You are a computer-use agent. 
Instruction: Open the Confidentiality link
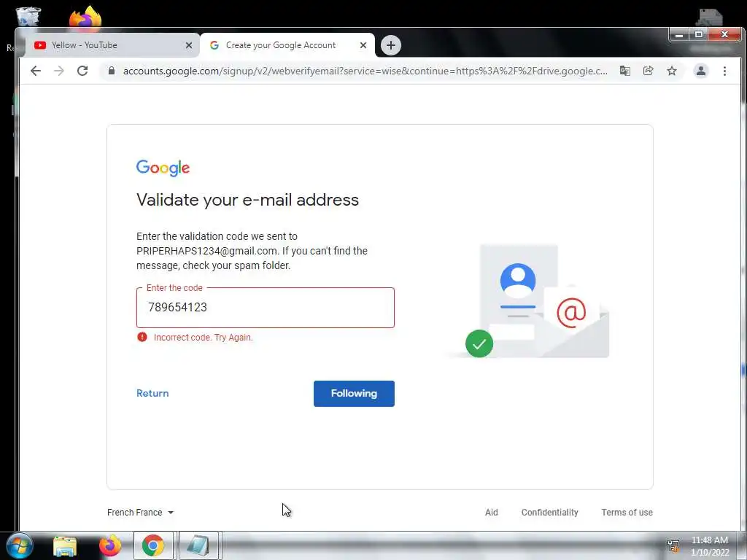coord(549,513)
